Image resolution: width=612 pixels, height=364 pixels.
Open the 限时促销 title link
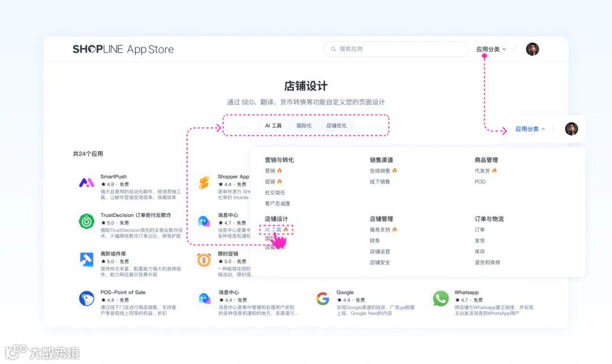228,254
